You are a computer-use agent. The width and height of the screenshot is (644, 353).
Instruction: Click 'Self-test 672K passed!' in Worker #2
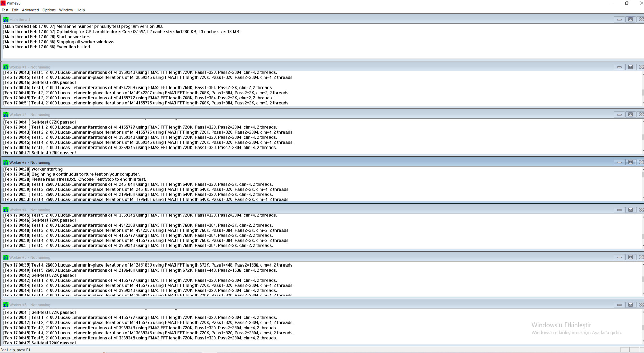coord(40,122)
